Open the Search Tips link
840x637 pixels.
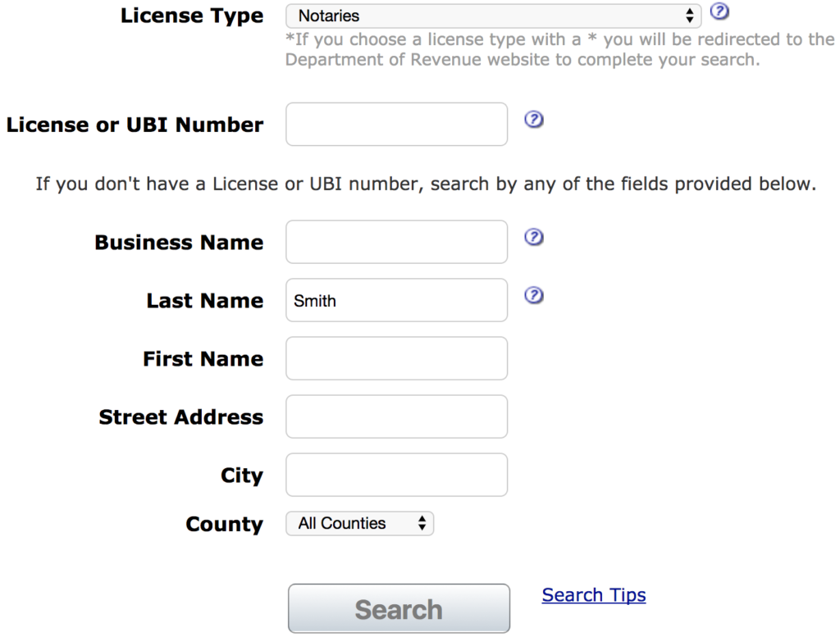[x=594, y=595]
